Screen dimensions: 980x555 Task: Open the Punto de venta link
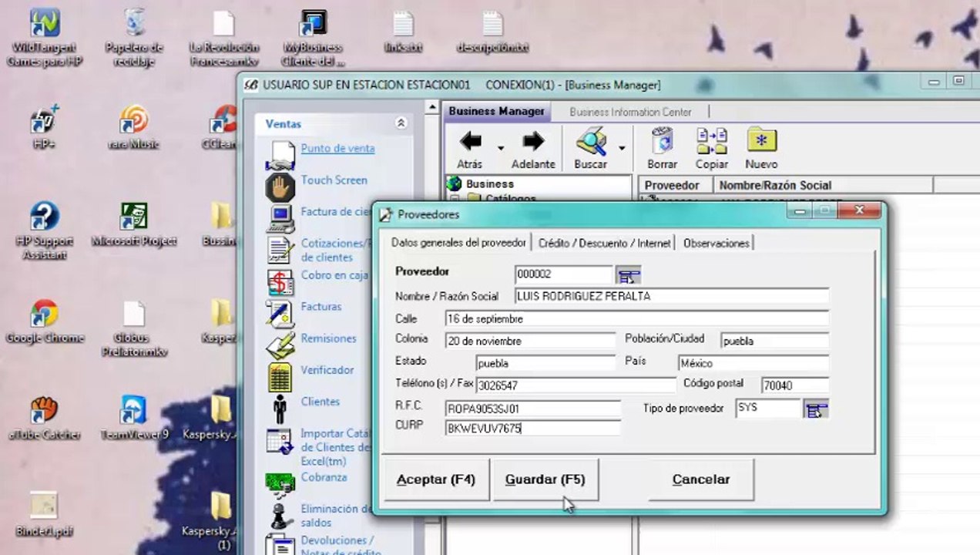pyautogui.click(x=337, y=148)
